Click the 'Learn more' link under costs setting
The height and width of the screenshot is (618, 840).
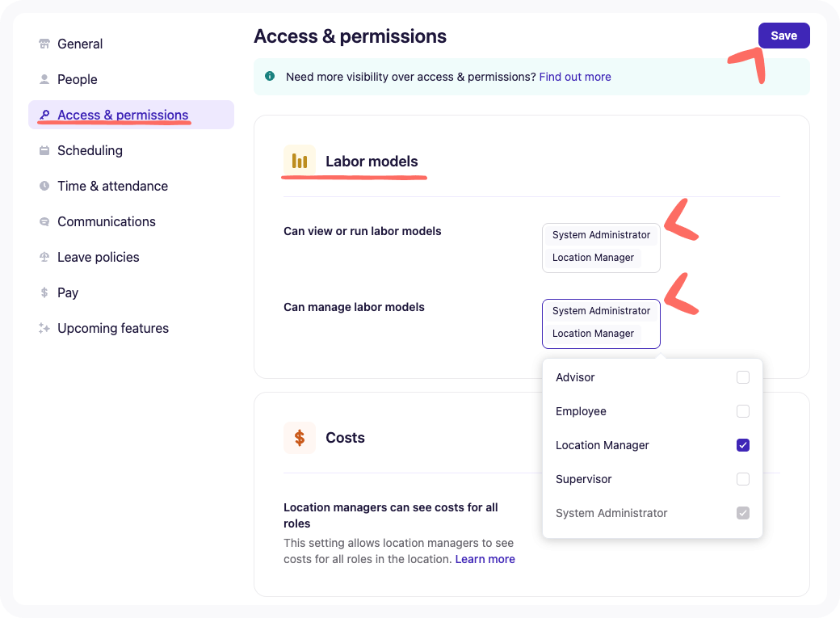(x=485, y=558)
